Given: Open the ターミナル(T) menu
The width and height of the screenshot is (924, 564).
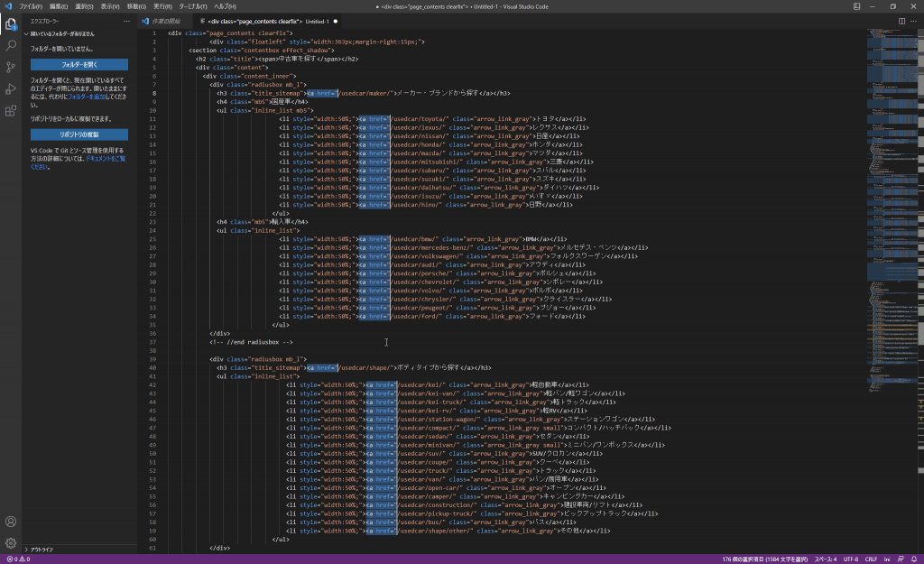Looking at the screenshot, I should [x=193, y=6].
